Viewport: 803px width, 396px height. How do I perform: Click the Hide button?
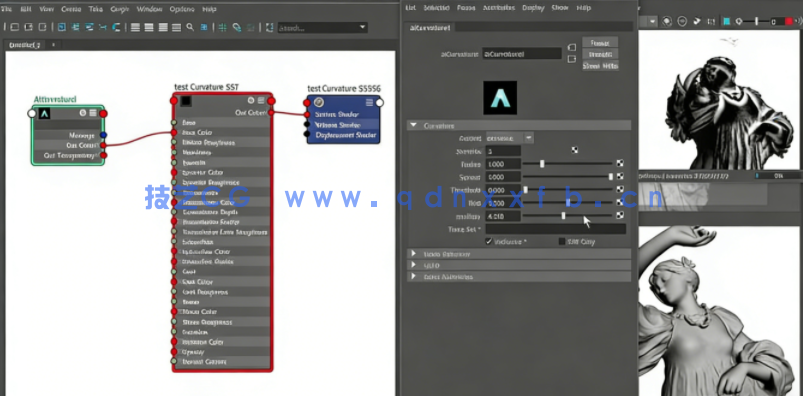coord(610,66)
